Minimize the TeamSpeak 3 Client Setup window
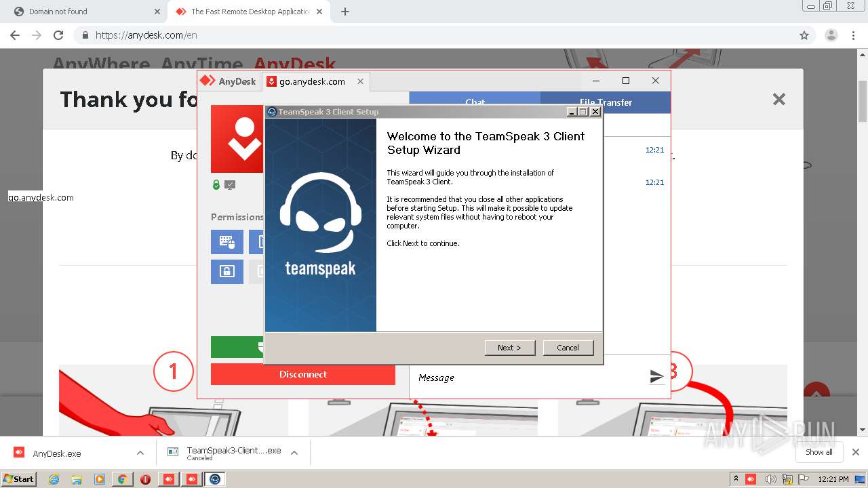 tap(572, 112)
